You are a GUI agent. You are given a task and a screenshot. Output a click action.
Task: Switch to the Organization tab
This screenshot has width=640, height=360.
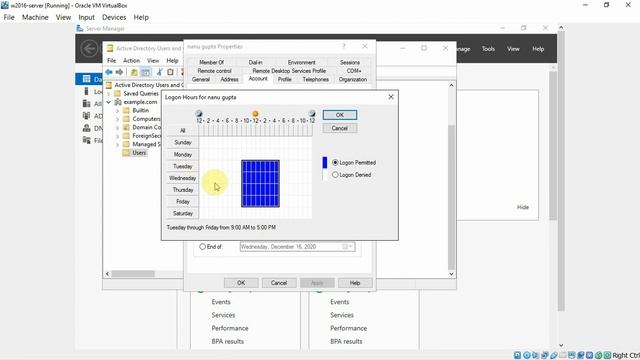point(353,80)
